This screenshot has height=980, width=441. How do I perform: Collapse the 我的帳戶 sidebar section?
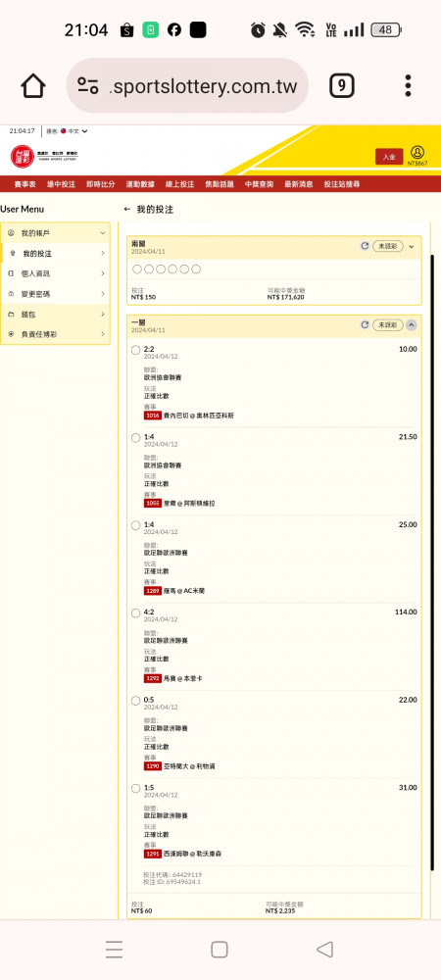[x=55, y=233]
